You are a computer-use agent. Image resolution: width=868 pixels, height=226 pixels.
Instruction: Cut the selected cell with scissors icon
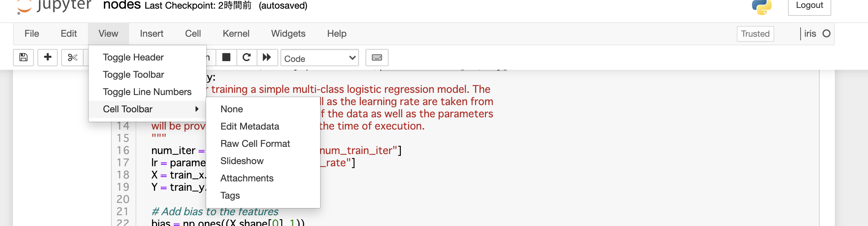point(72,58)
